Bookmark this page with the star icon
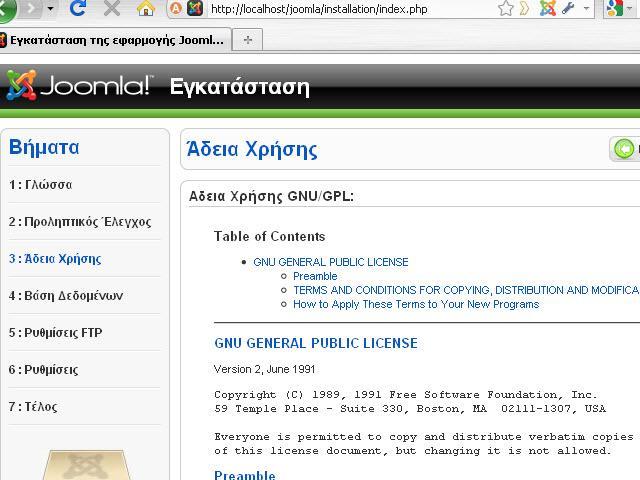Viewport: 640px width, 480px height. (506, 9)
